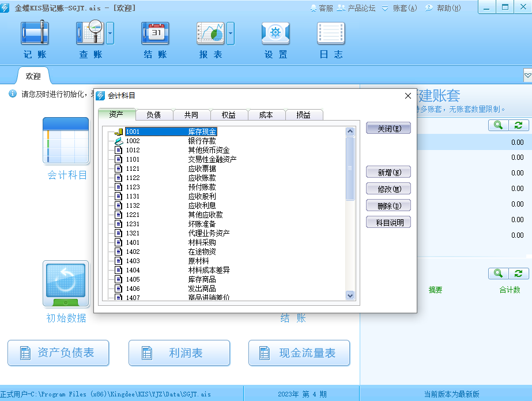
Task: Close the 会计科目 dialog with X
Action: 408,96
